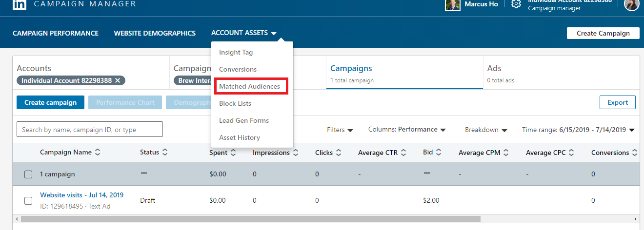Click the Draft status text

pyautogui.click(x=148, y=200)
